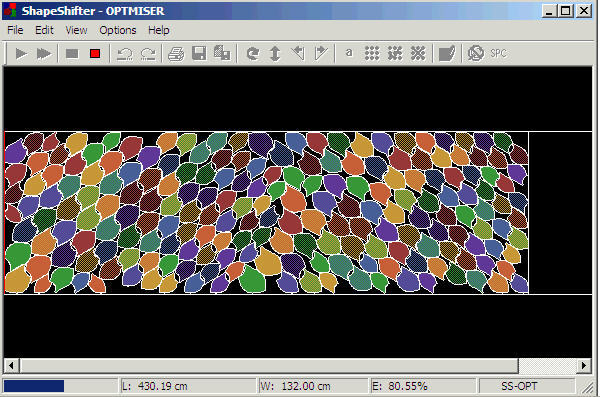Click the fast-forward double arrow icon
This screenshot has width=600, height=397.
[44, 53]
